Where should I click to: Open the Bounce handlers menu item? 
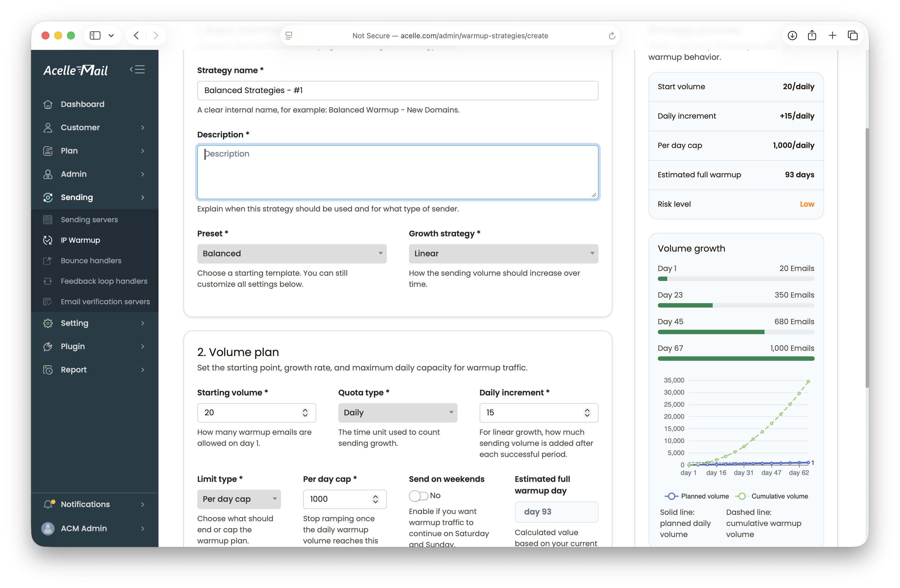95,260
